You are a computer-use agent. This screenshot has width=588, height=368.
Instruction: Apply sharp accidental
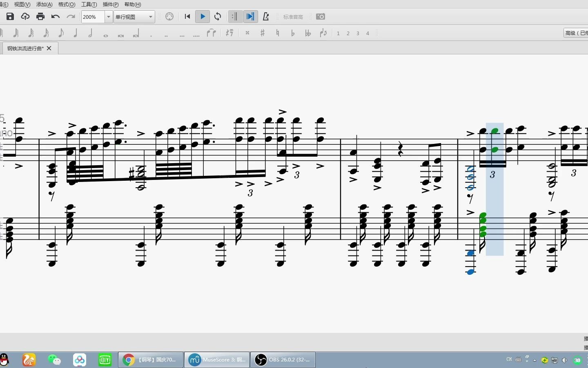(x=263, y=33)
